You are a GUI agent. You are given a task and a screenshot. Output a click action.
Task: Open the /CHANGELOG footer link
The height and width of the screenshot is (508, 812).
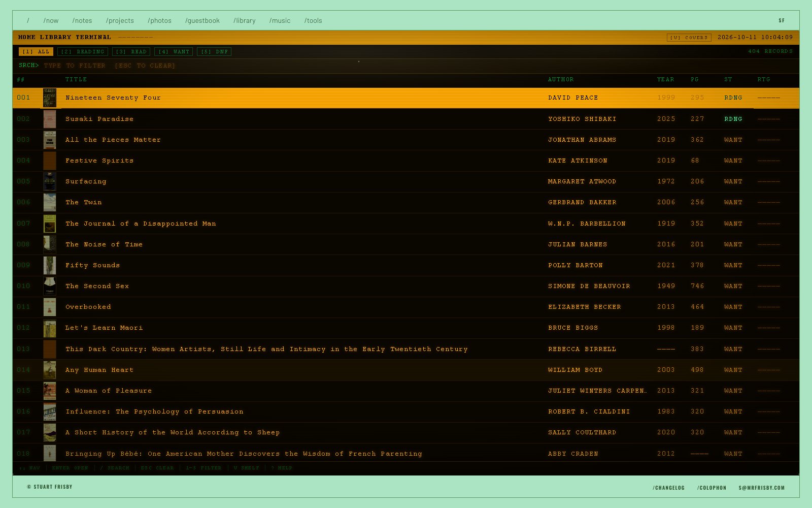(x=669, y=488)
